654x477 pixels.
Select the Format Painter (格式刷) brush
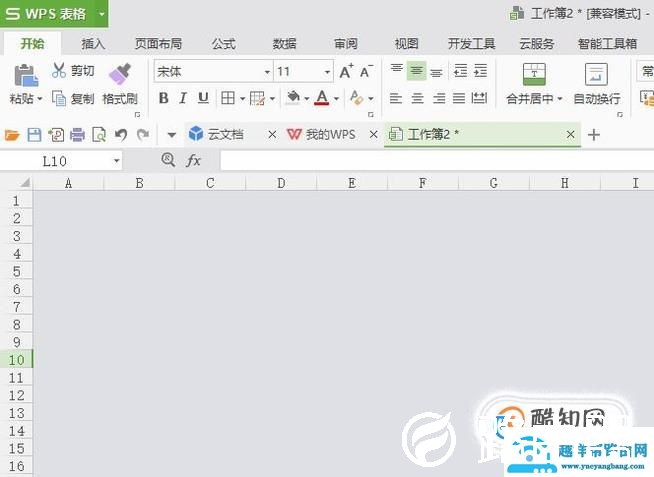tap(120, 74)
